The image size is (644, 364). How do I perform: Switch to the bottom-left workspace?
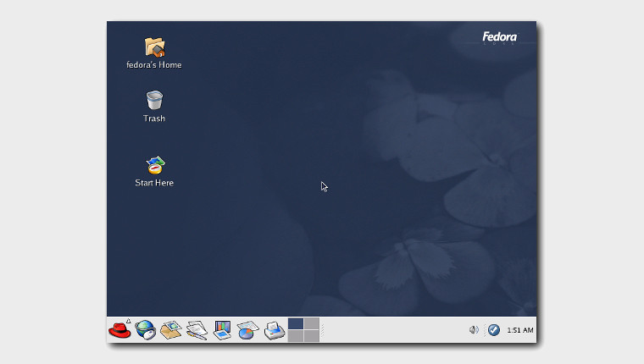pyautogui.click(x=296, y=336)
